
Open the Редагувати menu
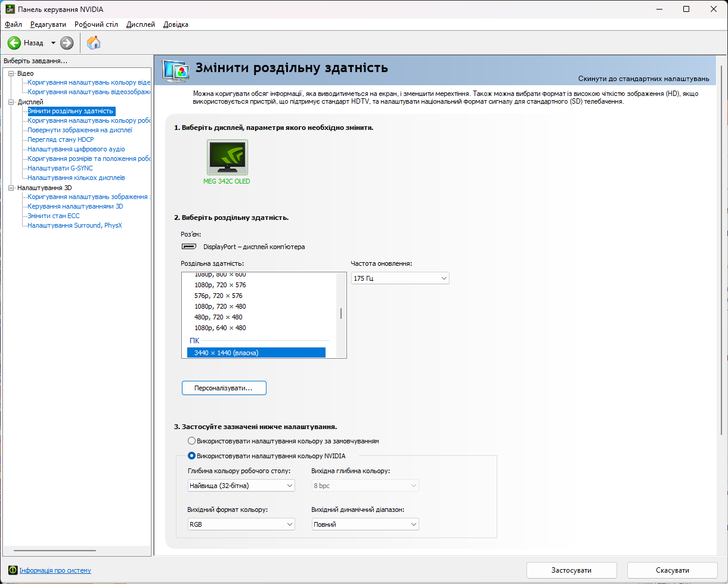tap(48, 24)
